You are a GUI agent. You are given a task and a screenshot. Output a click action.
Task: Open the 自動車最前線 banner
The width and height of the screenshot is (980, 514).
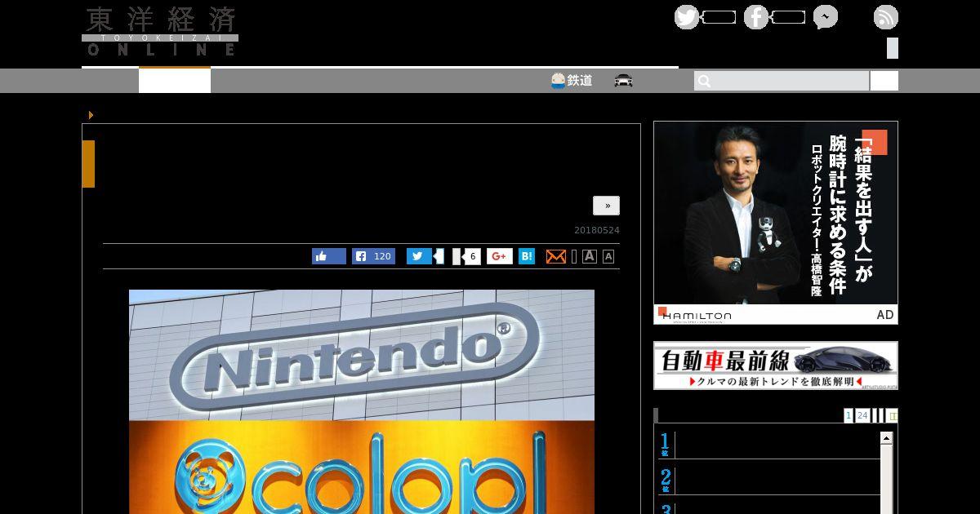(x=775, y=366)
